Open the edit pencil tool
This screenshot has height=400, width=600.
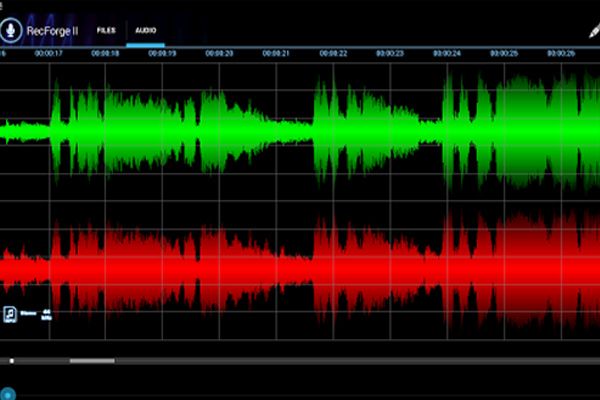[590, 30]
